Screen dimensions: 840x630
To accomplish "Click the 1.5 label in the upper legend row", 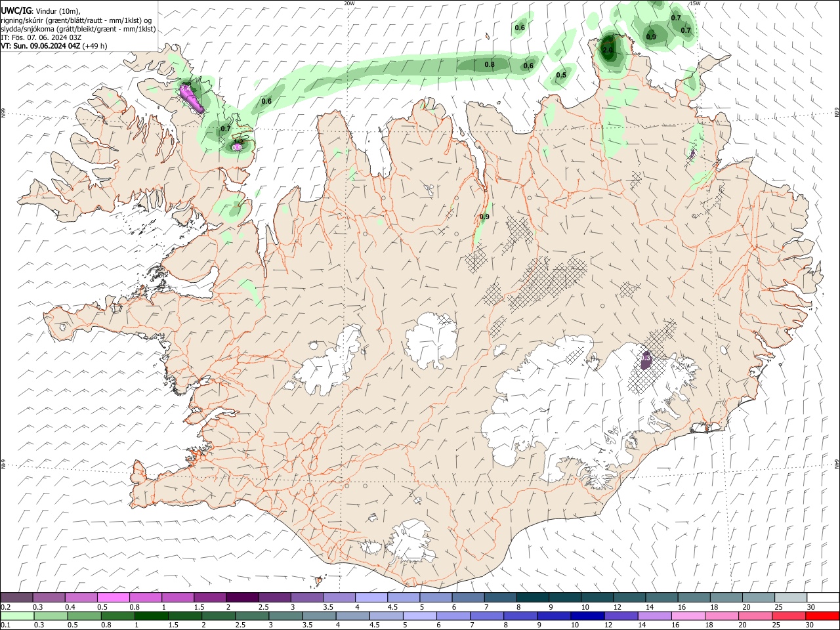I will (x=199, y=607).
